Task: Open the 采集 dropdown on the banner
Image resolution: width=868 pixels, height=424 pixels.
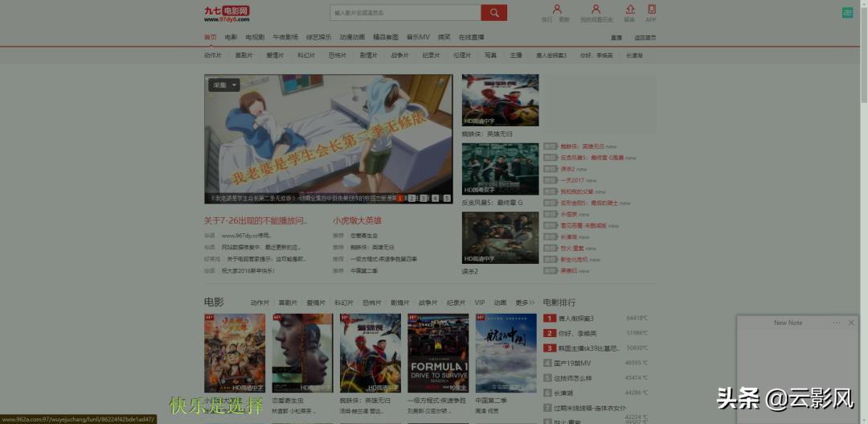Action: (x=224, y=85)
